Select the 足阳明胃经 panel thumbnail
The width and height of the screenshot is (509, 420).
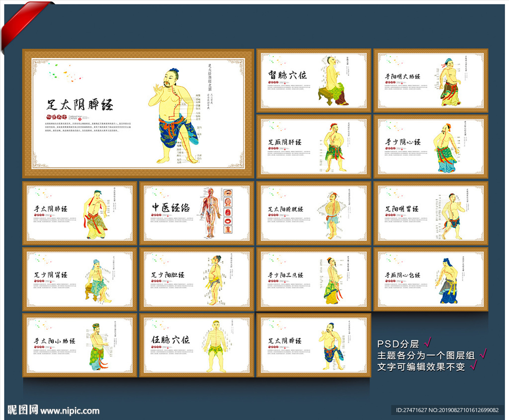(x=430, y=213)
